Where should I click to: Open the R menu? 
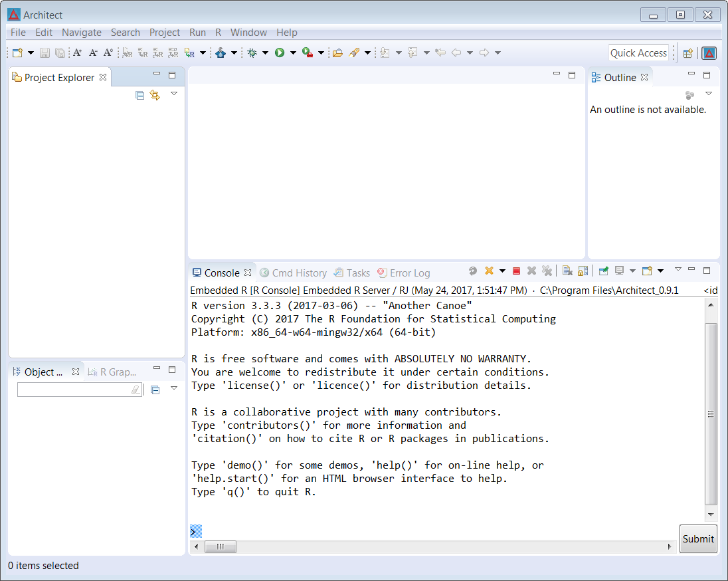pyautogui.click(x=219, y=33)
